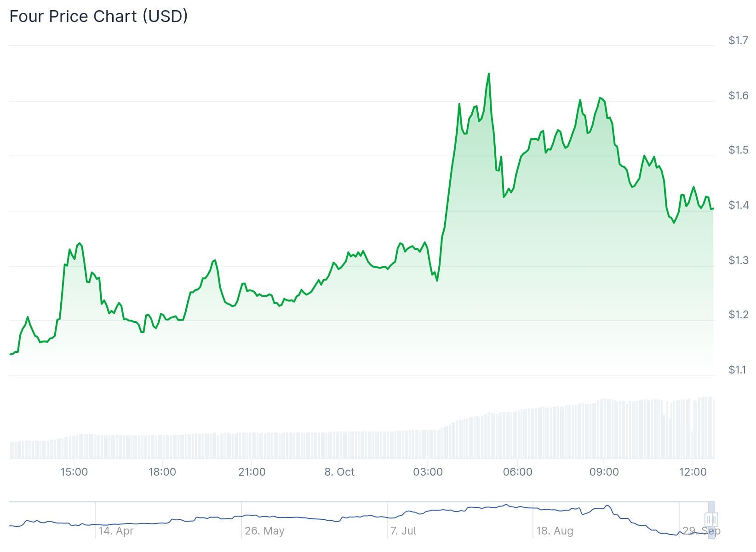Screen dimensions: 756x552
Task: Click 18. Aug on the navigator timeline
Action: (555, 531)
